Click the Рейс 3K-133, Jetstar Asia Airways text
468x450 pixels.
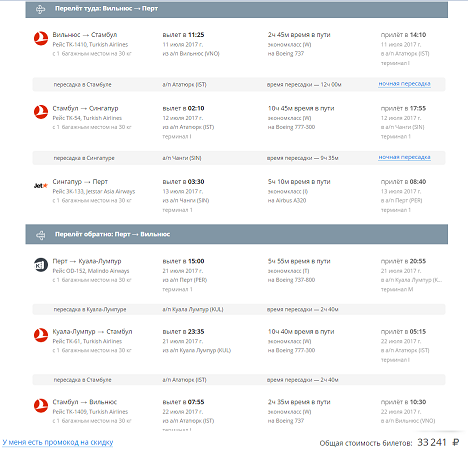tap(94, 191)
